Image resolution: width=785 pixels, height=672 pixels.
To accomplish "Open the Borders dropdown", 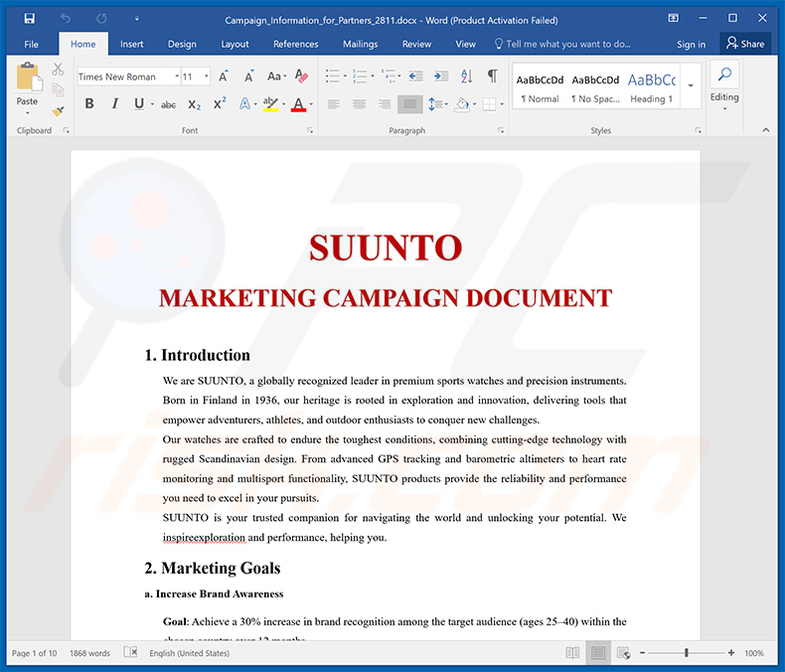I will click(502, 104).
